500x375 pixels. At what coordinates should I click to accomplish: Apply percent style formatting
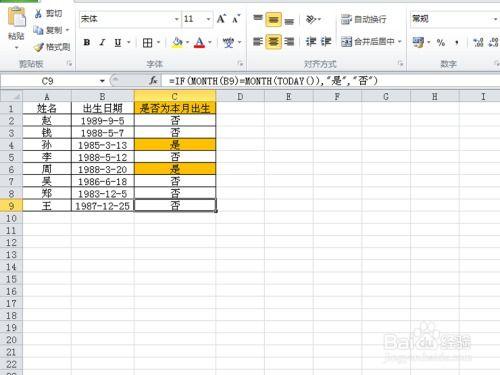(441, 42)
